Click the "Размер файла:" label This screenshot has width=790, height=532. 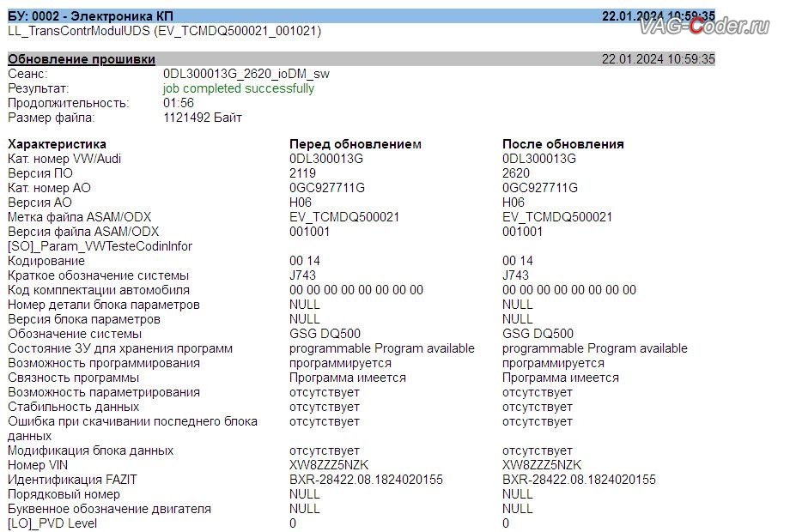[51, 118]
